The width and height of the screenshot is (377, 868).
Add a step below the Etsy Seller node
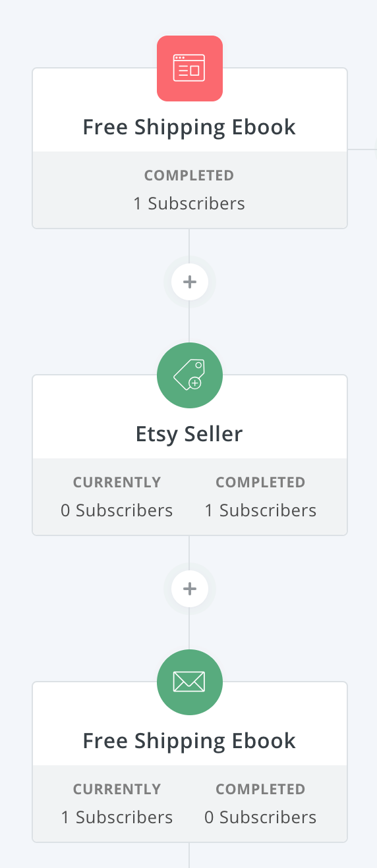click(x=190, y=589)
